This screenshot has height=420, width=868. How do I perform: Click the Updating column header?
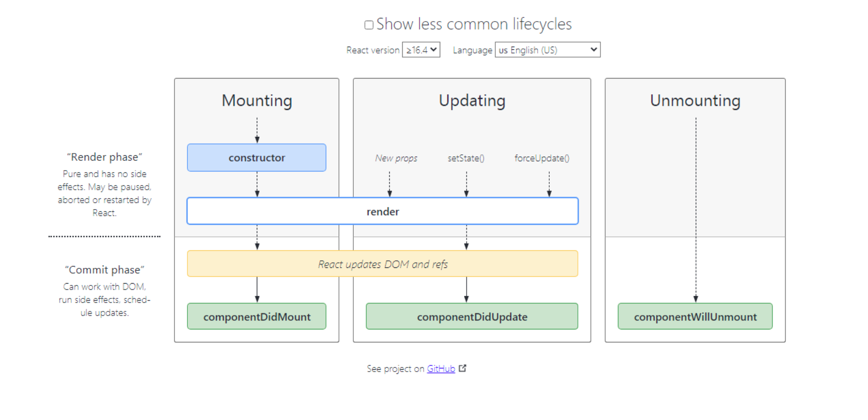click(x=472, y=101)
